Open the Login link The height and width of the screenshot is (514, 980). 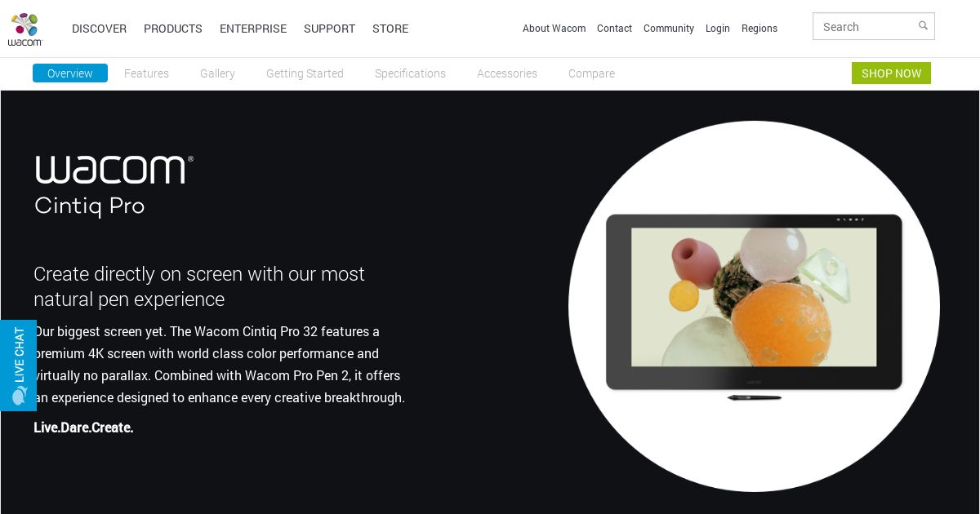point(718,29)
